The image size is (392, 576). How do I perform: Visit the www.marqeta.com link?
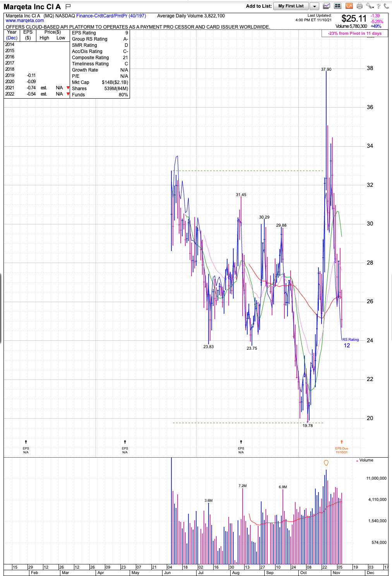click(25, 21)
